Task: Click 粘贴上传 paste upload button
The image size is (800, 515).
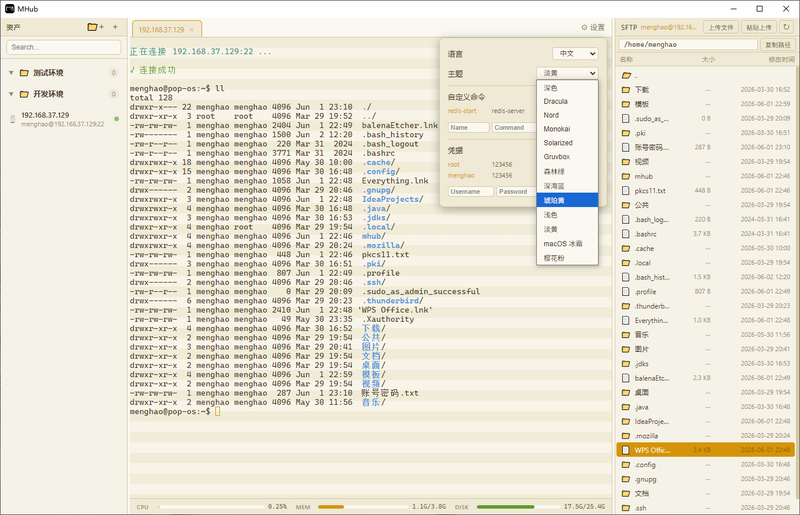Action: [x=759, y=28]
